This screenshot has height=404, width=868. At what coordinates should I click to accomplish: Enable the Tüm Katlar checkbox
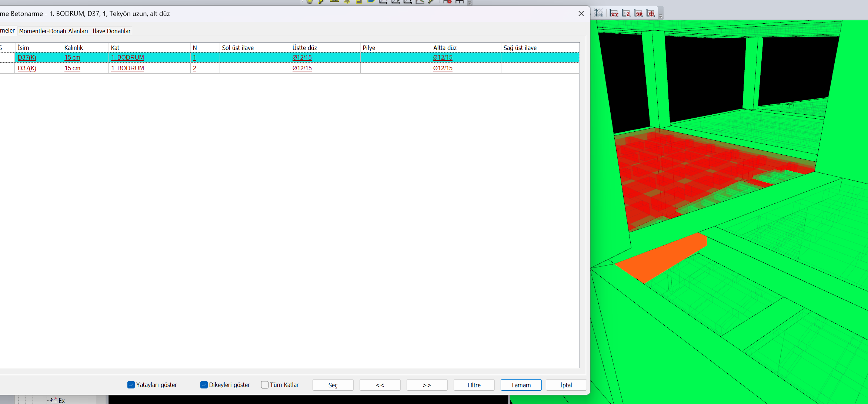[x=265, y=385]
